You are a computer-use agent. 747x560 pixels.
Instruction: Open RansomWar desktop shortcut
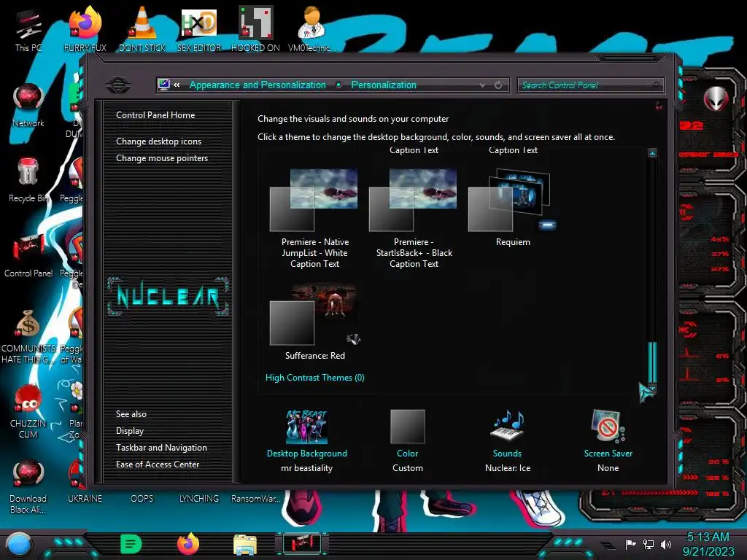tap(256, 498)
